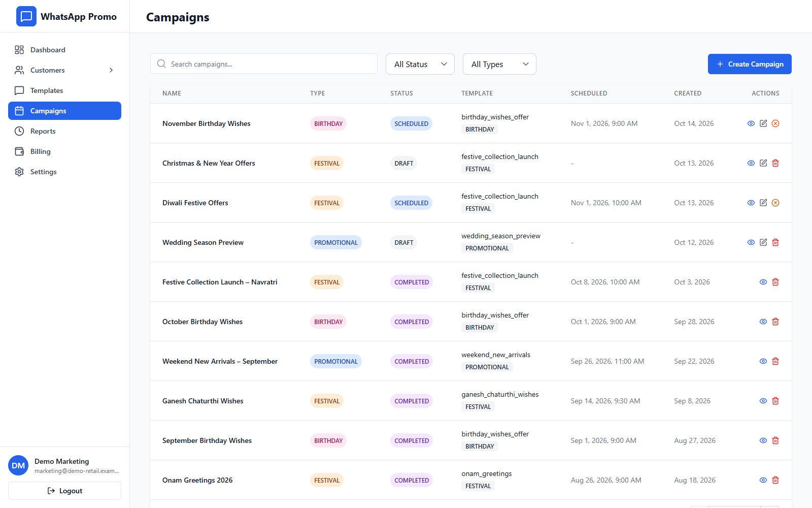812x508 pixels.
Task: Edit the Diwali Festive Offers campaign
Action: click(763, 203)
